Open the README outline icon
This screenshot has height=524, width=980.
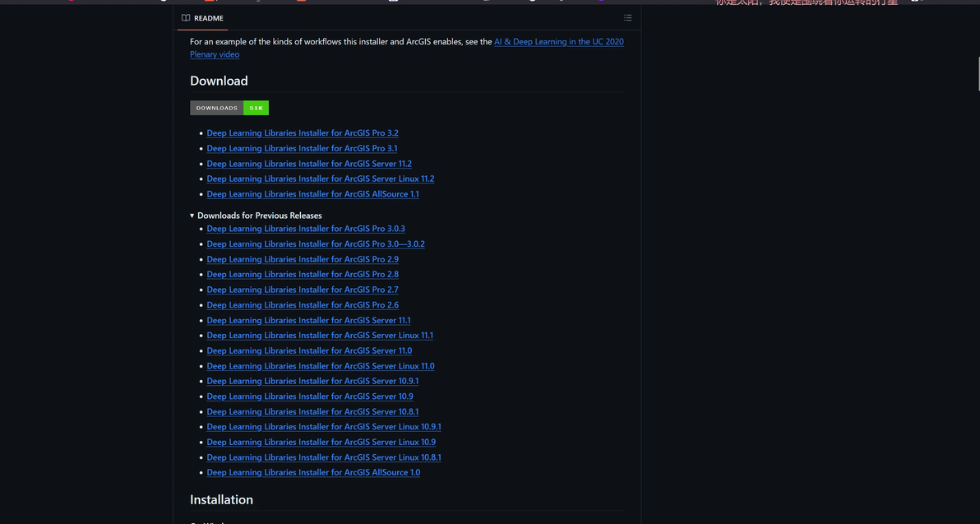627,18
